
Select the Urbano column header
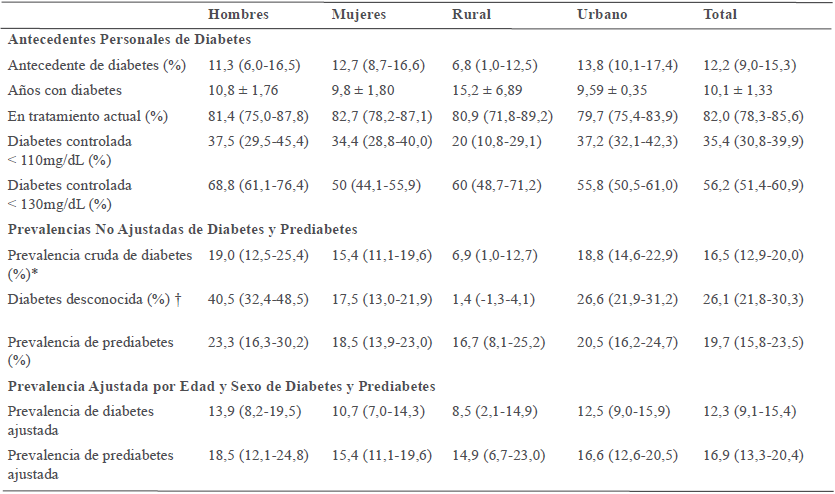pos(605,14)
